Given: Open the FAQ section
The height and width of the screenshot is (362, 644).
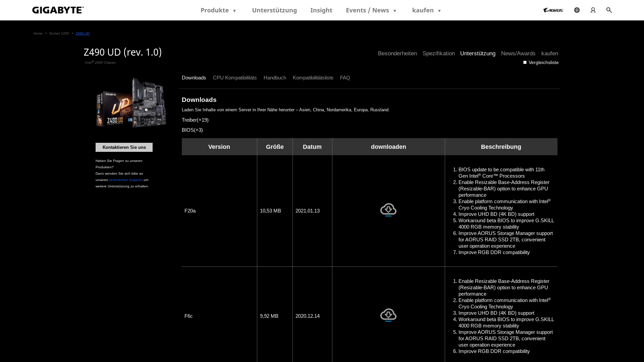Looking at the screenshot, I should point(345,78).
